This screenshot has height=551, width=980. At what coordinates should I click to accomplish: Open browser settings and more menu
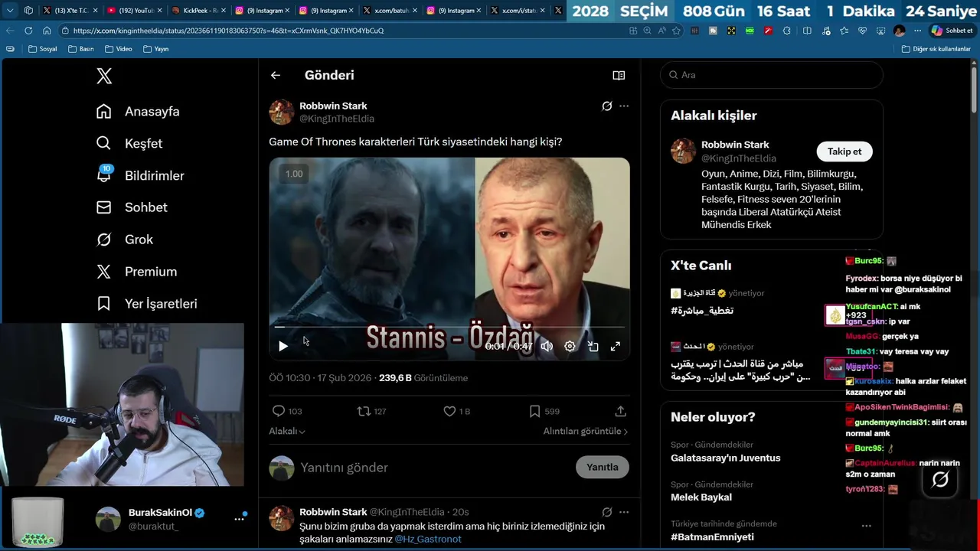[917, 31]
